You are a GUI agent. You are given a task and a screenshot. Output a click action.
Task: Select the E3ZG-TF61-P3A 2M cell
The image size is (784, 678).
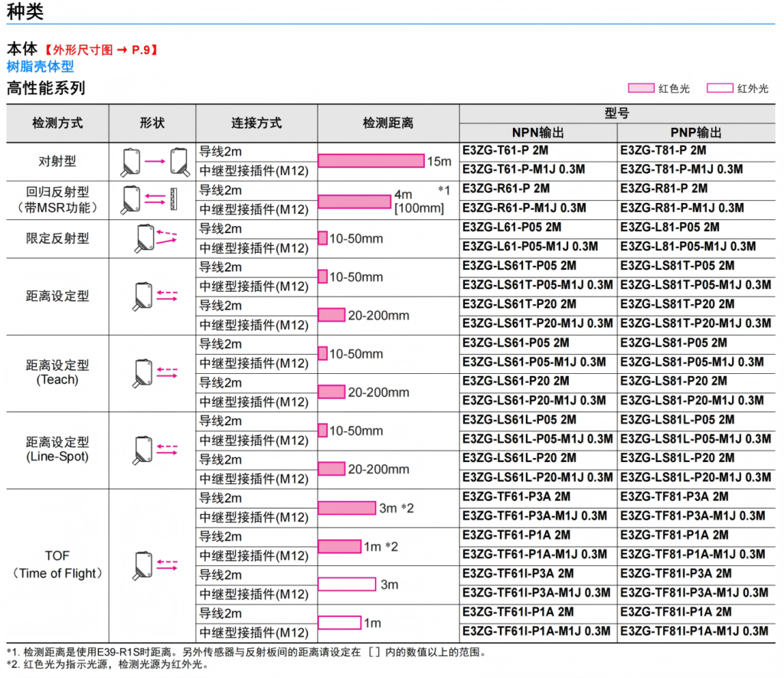point(516,496)
